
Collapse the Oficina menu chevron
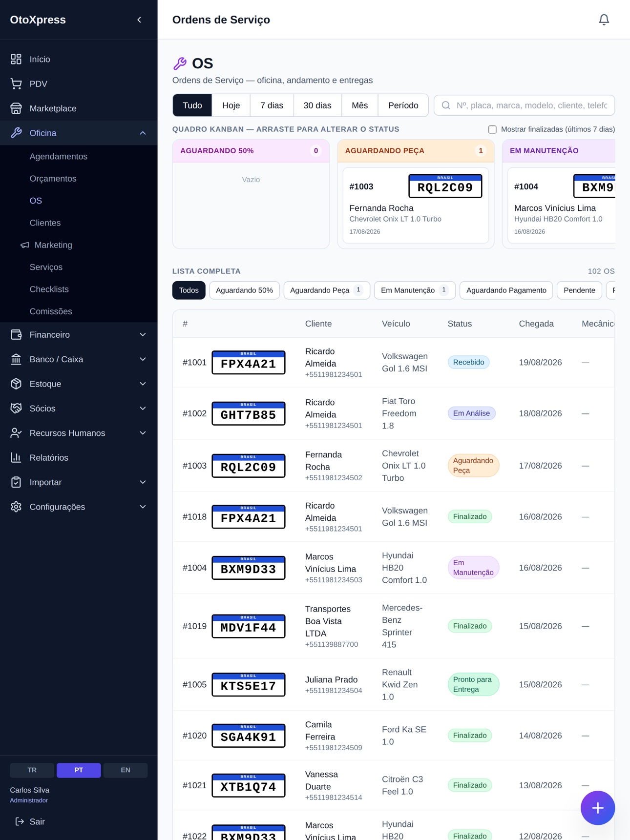point(143,133)
